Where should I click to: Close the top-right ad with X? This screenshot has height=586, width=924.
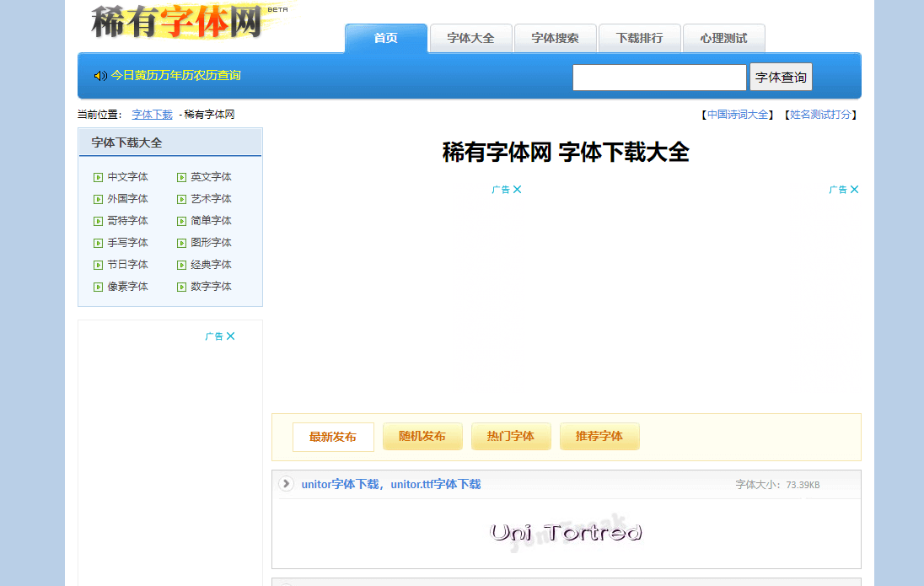[x=855, y=190]
